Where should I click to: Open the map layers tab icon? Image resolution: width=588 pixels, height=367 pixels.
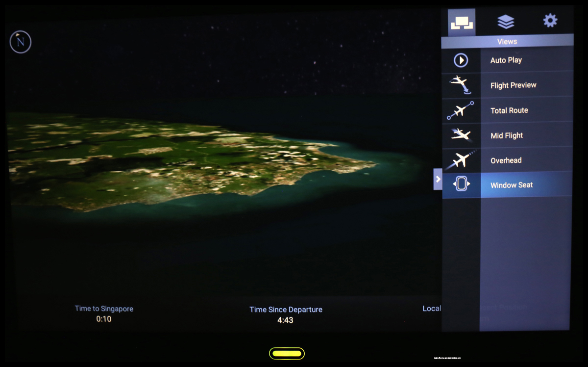pos(506,22)
